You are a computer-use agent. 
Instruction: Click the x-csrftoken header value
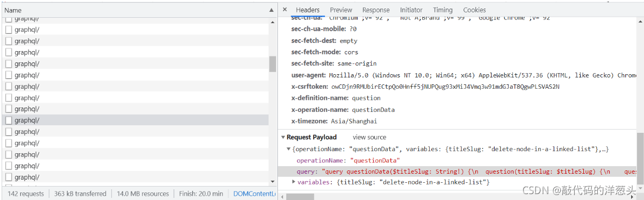(x=446, y=87)
